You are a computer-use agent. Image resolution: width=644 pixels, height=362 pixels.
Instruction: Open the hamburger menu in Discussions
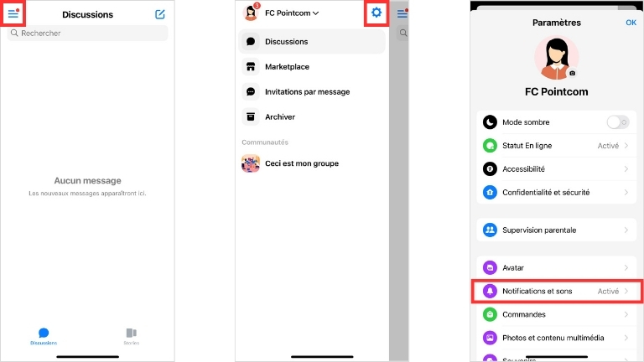(13, 13)
